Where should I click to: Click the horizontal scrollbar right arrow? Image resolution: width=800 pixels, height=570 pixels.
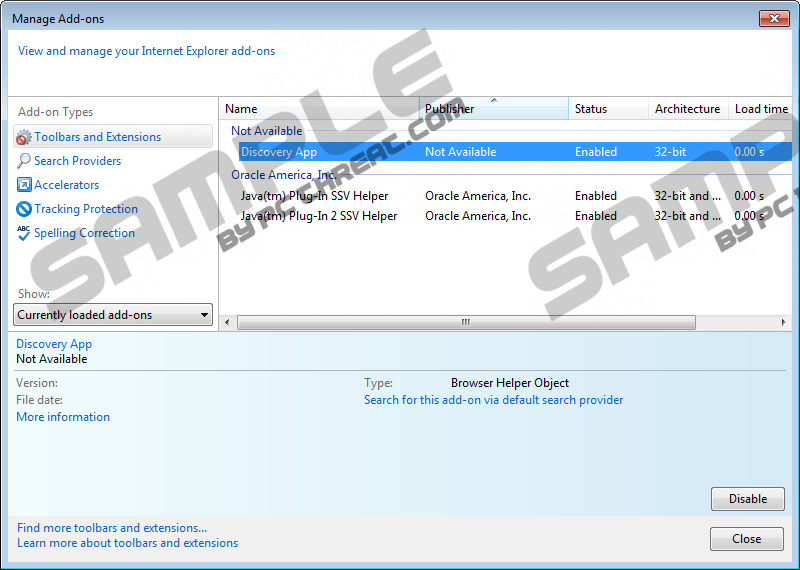point(783,323)
